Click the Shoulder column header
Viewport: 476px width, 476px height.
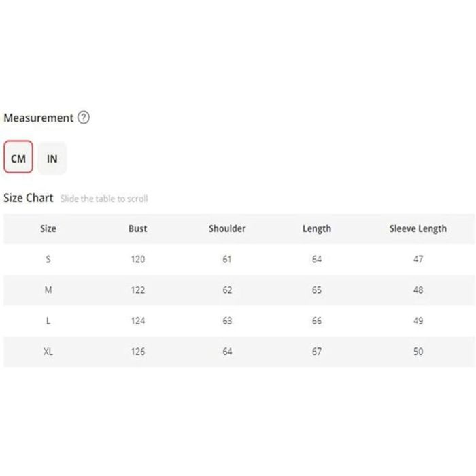point(227,228)
